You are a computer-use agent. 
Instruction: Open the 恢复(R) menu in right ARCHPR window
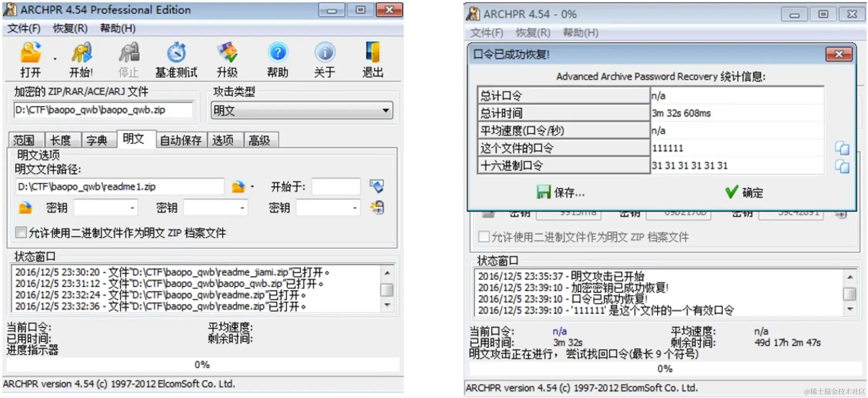coord(533,33)
